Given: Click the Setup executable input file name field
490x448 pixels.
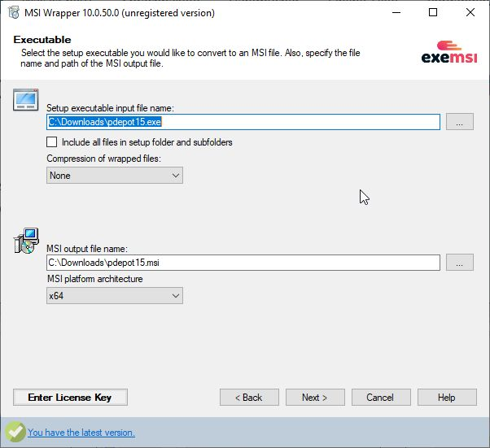Looking at the screenshot, I should tap(243, 122).
